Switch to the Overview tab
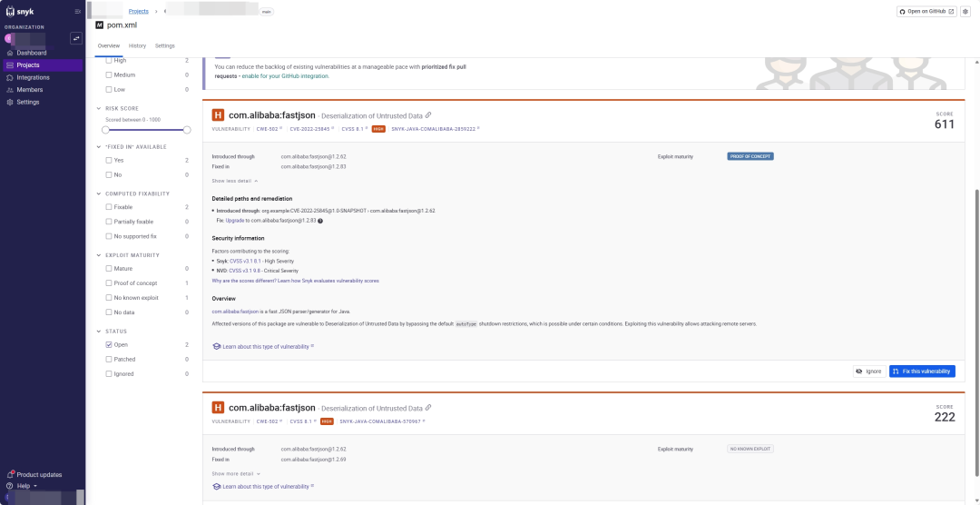 (108, 45)
